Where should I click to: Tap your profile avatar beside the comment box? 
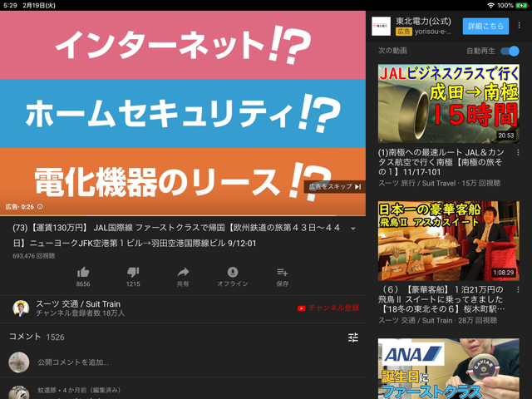(18, 362)
